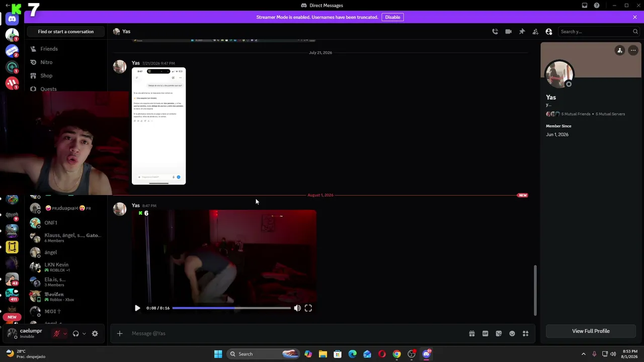
Task: View the 5 Mutual Servers
Action: [610, 114]
